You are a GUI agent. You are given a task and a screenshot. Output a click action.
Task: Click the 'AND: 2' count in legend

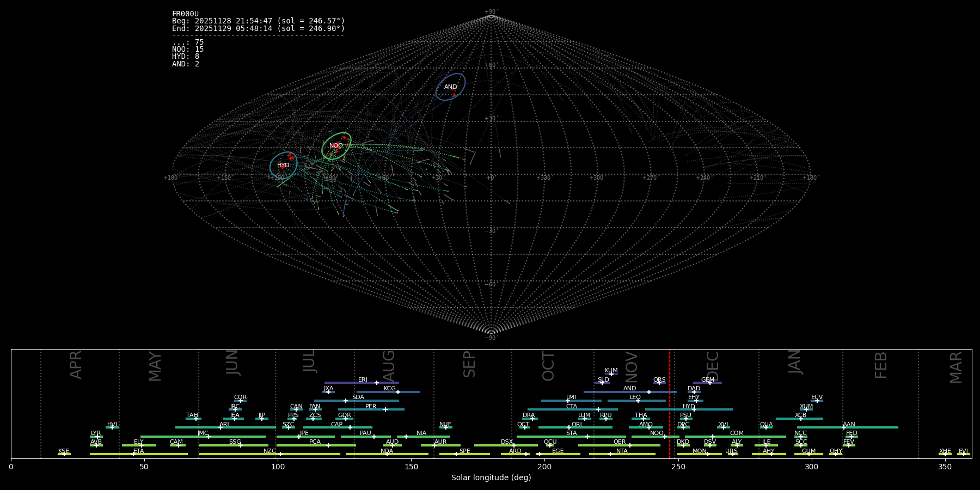pyautogui.click(x=186, y=64)
